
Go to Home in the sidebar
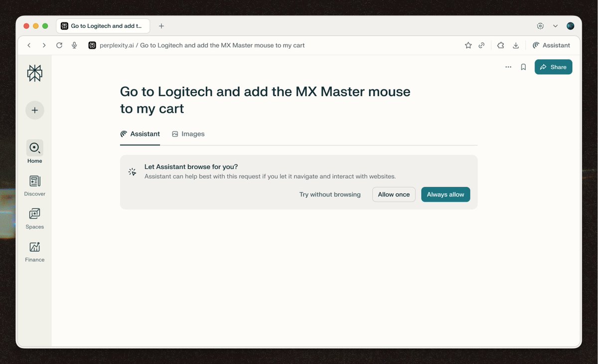pyautogui.click(x=35, y=152)
